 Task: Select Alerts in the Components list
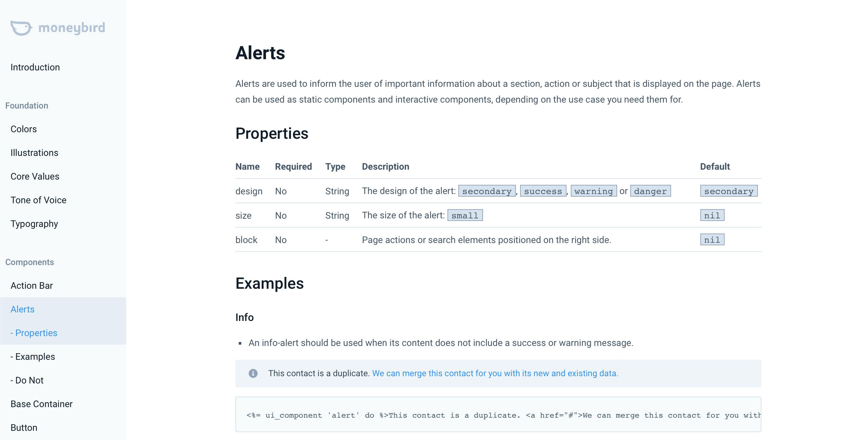pyautogui.click(x=22, y=309)
